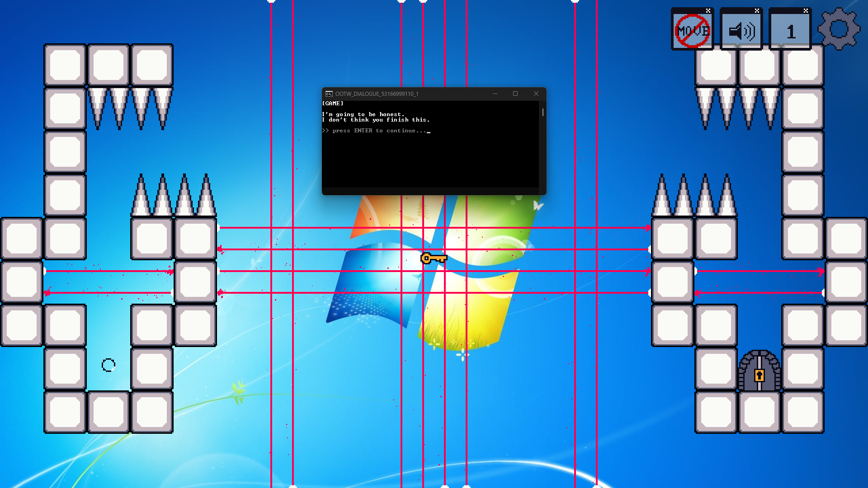Maximize the OOTW_DIALOGUE window
This screenshot has width=868, height=488.
point(515,94)
